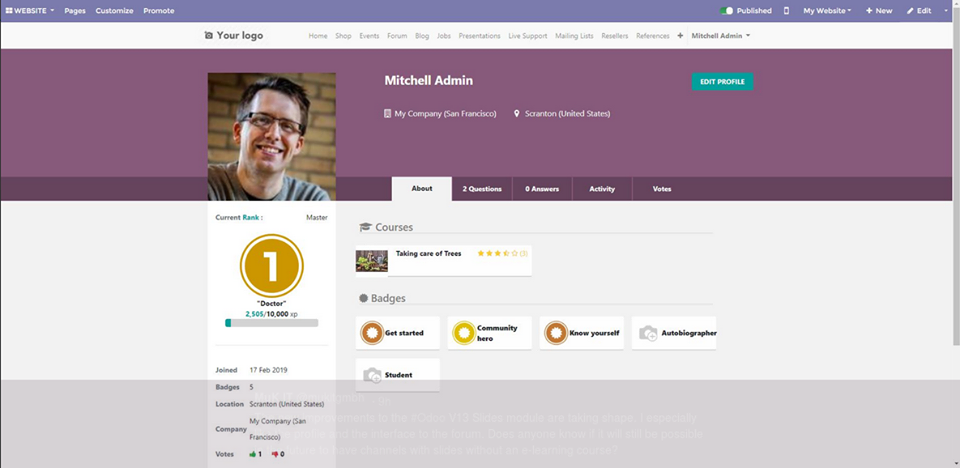The width and height of the screenshot is (960, 468).
Task: Open the mobile preview phone icon
Action: [786, 11]
